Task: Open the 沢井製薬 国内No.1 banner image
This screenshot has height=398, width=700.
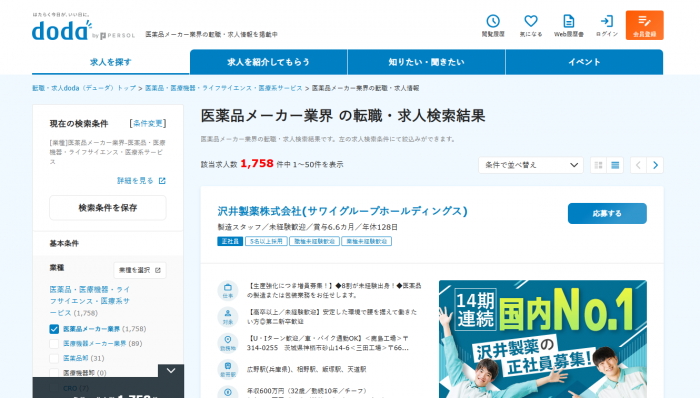Action: [543, 339]
